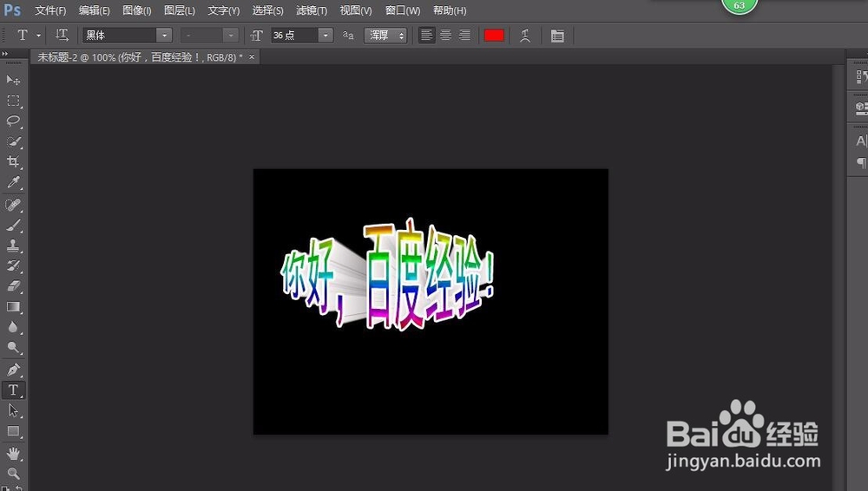Open the 视图(V) menu
The image size is (868, 491).
(355, 10)
